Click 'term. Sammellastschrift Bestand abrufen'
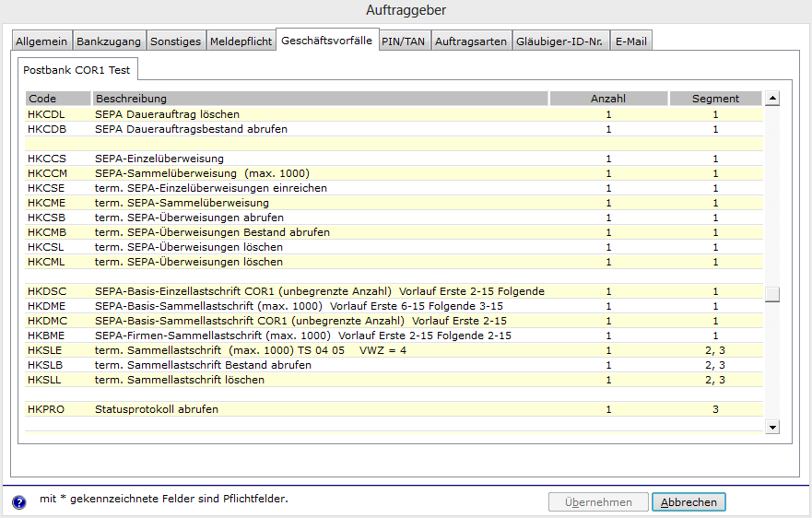 (x=203, y=365)
